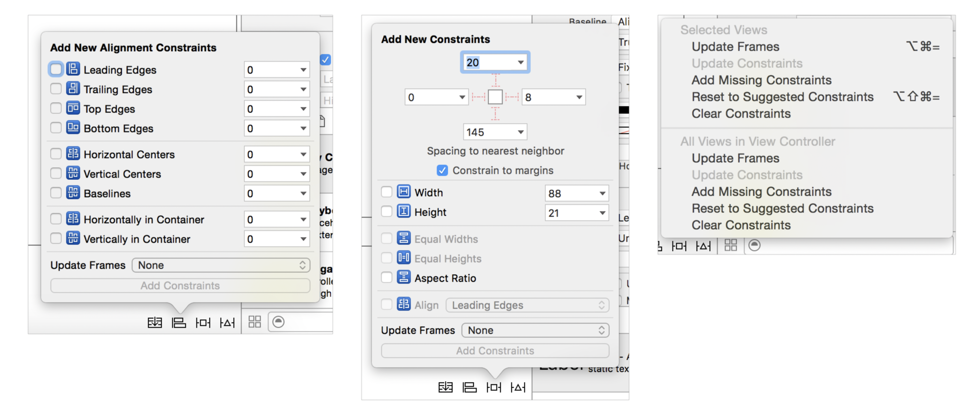Uncheck Constrain to margins
Viewport: 980px width, 409px height.
[x=442, y=170]
